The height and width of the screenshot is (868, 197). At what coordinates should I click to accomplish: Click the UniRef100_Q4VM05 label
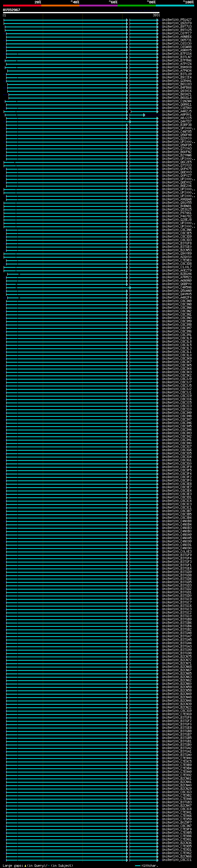click(x=176, y=294)
